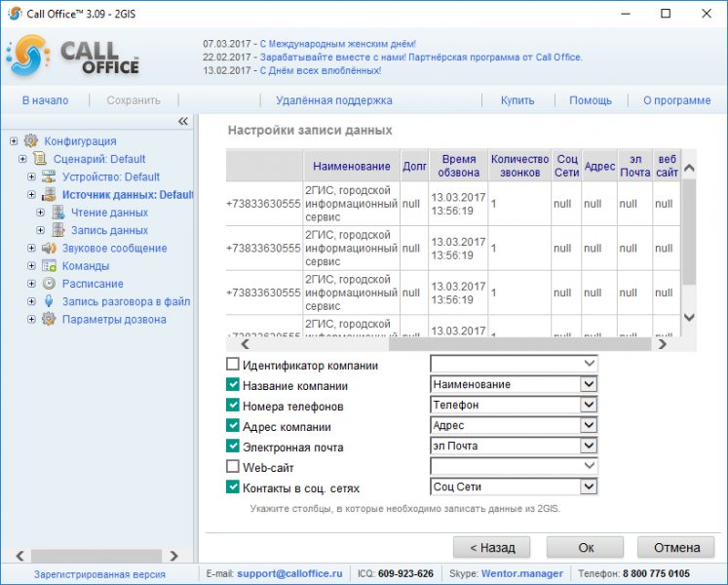Enable Идентификатор компании checkbox
Viewport: 728px width, 585px height.
(x=233, y=364)
